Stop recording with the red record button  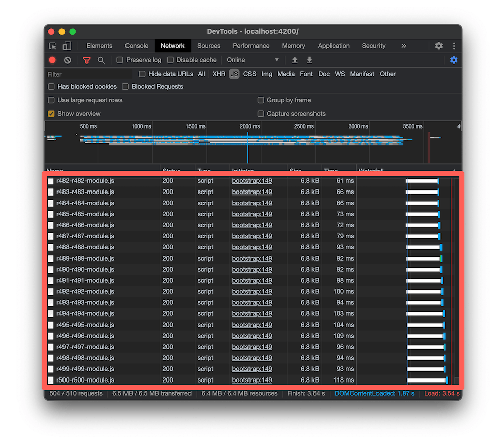[x=52, y=60]
